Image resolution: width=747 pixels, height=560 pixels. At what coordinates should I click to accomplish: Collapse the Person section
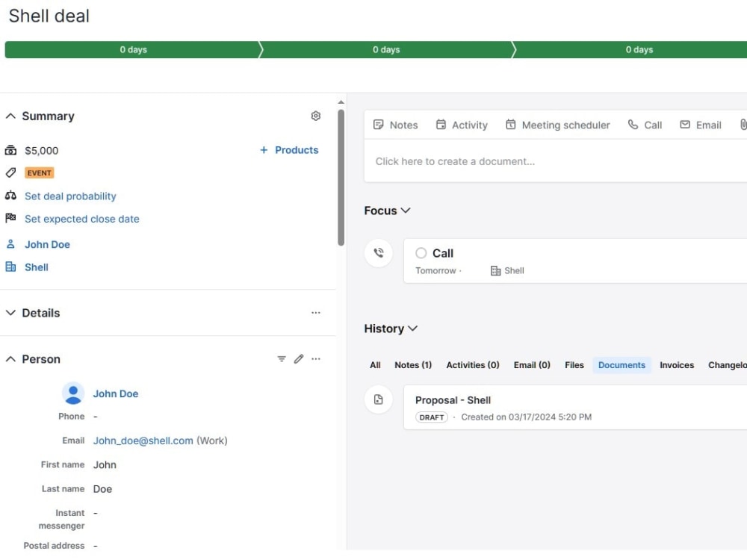pos(10,359)
